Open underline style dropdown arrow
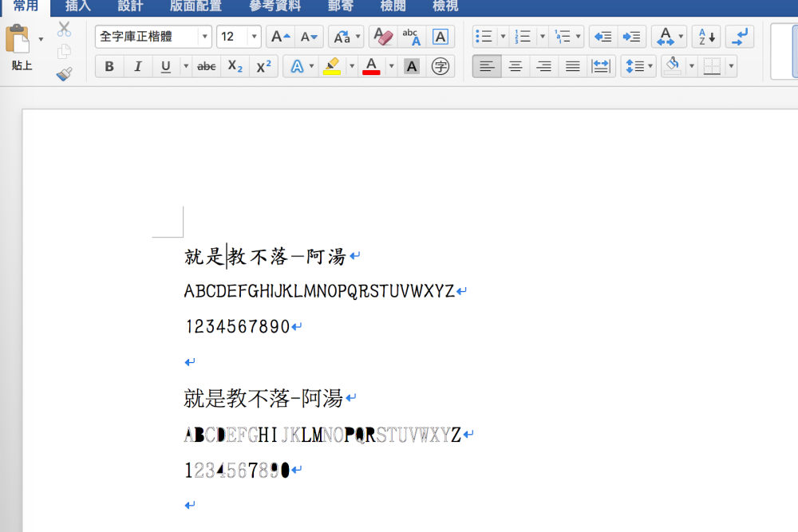798x532 pixels. coord(186,66)
